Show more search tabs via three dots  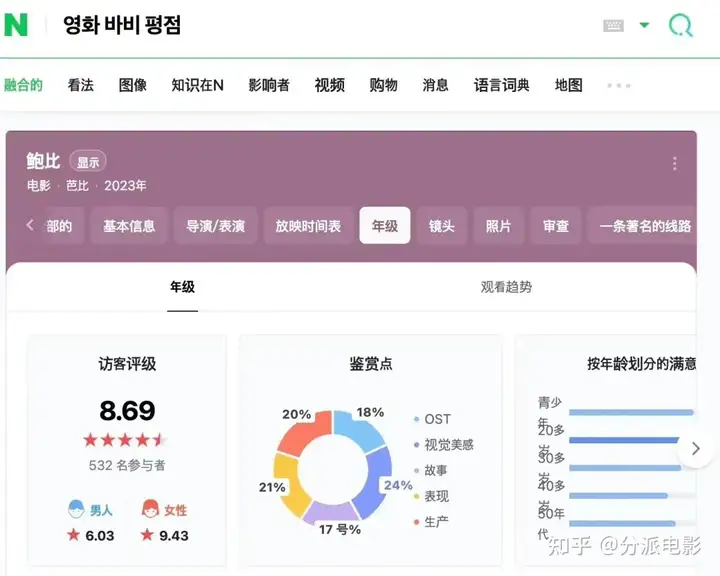[619, 85]
